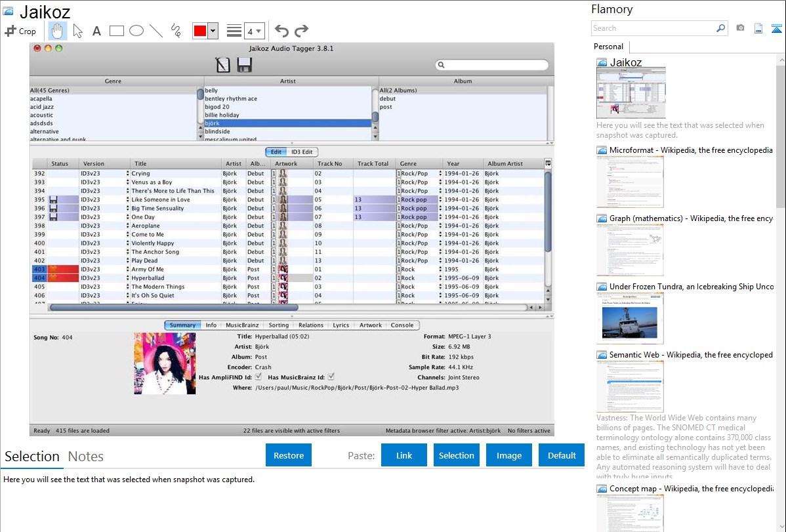786x532 pixels.
Task: Click the Björk Post album artwork
Action: coord(165,363)
